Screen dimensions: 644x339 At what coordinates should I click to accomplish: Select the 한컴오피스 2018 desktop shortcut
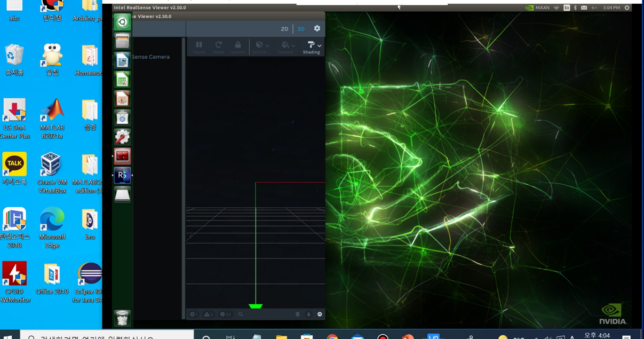pyautogui.click(x=14, y=228)
